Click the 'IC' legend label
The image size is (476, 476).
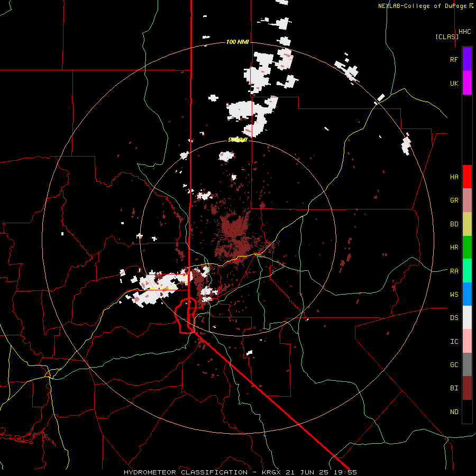pos(454,342)
